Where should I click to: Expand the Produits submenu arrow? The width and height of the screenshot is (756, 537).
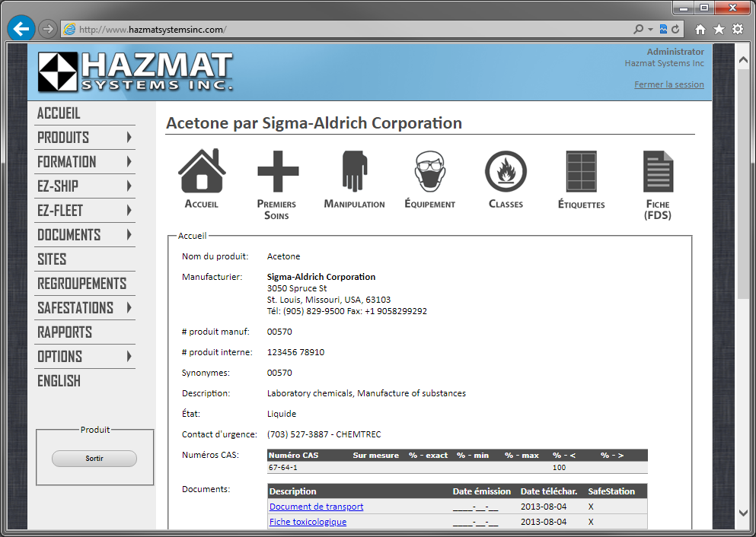tap(129, 137)
